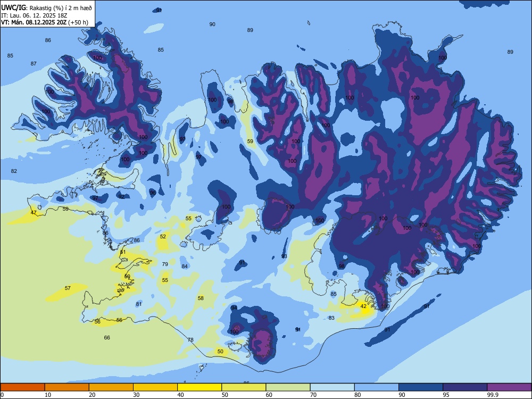Click the humidity value 82 on the map
The image size is (532, 399).
[14, 171]
